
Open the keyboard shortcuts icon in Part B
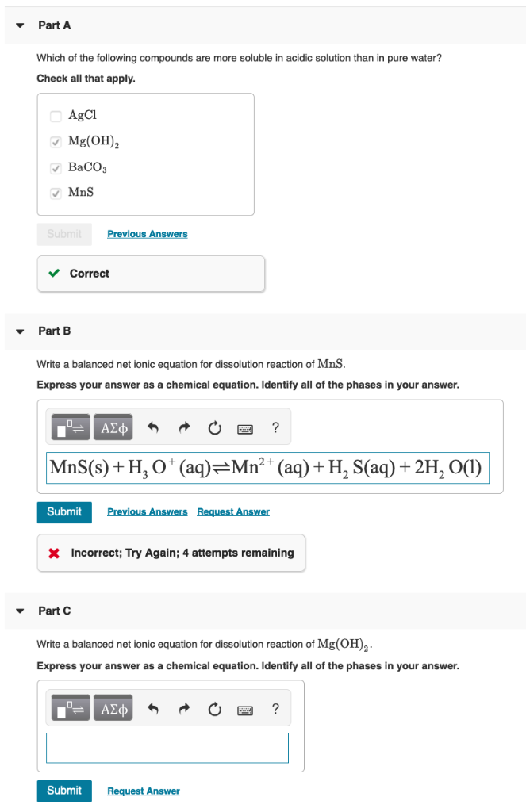[x=244, y=427]
